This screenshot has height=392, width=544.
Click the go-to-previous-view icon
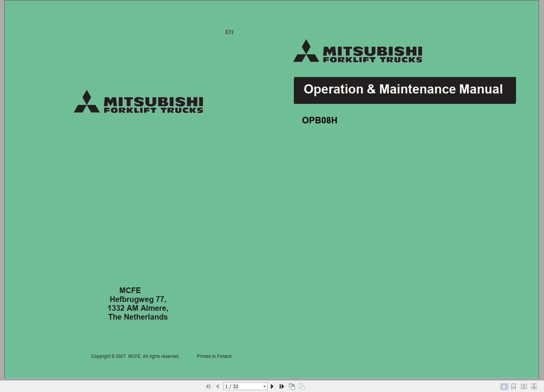click(x=292, y=386)
